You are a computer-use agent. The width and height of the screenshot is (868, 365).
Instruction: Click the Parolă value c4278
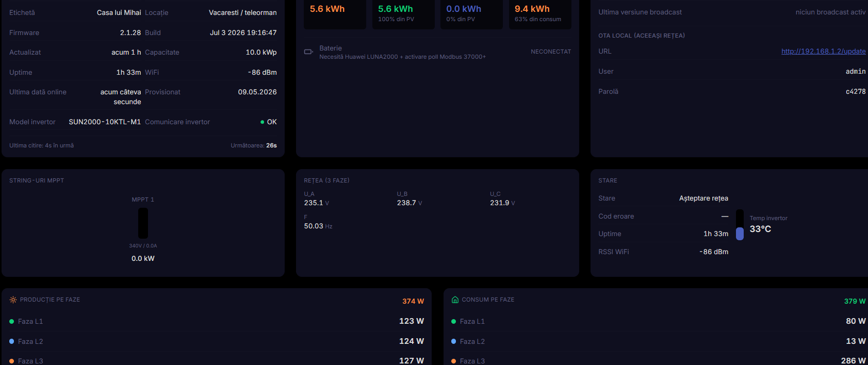click(x=856, y=91)
